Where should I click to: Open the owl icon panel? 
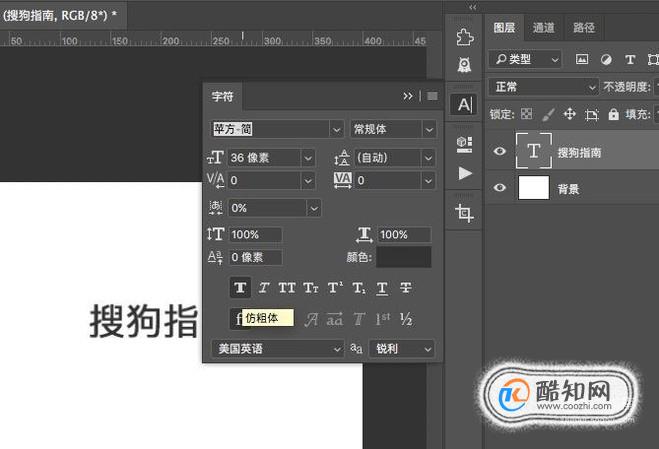[x=464, y=65]
